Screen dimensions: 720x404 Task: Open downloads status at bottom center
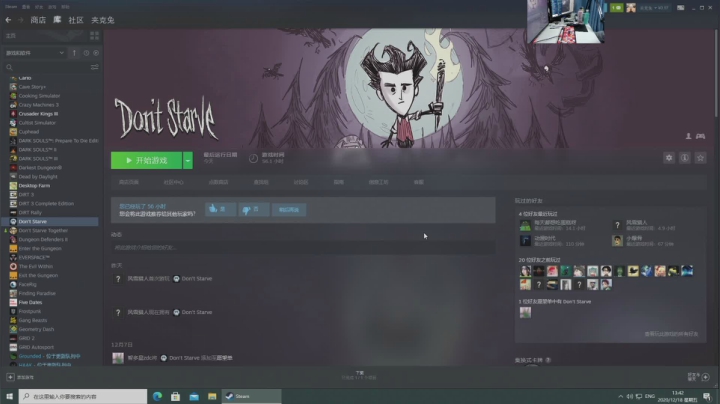359,376
